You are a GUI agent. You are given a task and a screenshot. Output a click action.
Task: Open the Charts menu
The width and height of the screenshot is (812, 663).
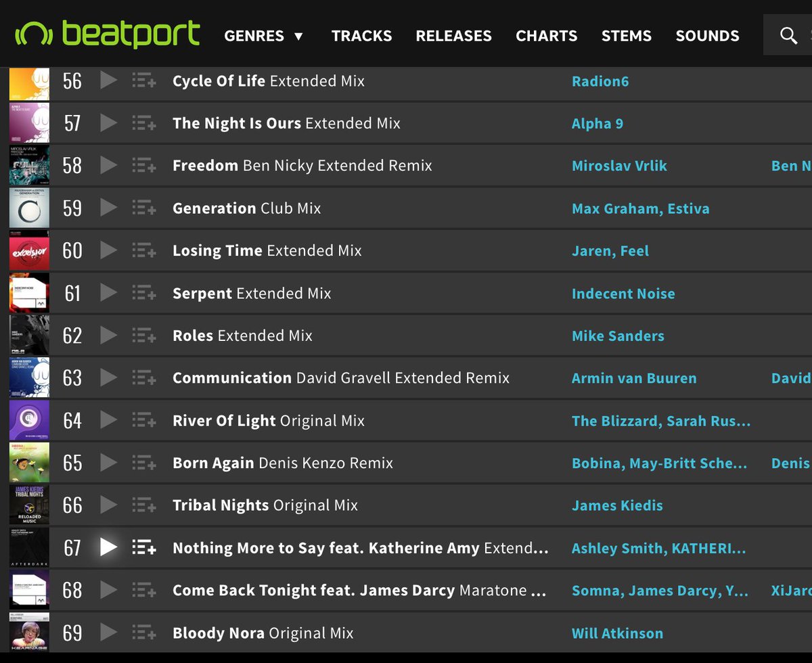[x=547, y=36]
